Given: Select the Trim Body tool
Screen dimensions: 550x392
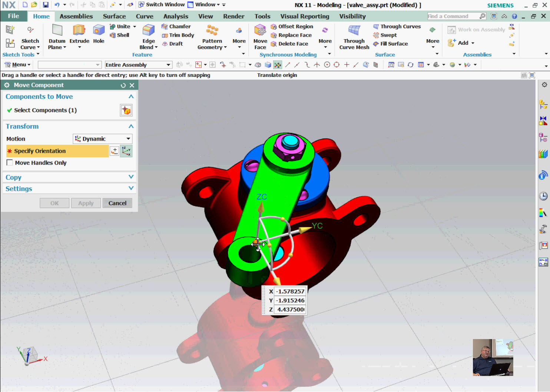Looking at the screenshot, I should 178,35.
